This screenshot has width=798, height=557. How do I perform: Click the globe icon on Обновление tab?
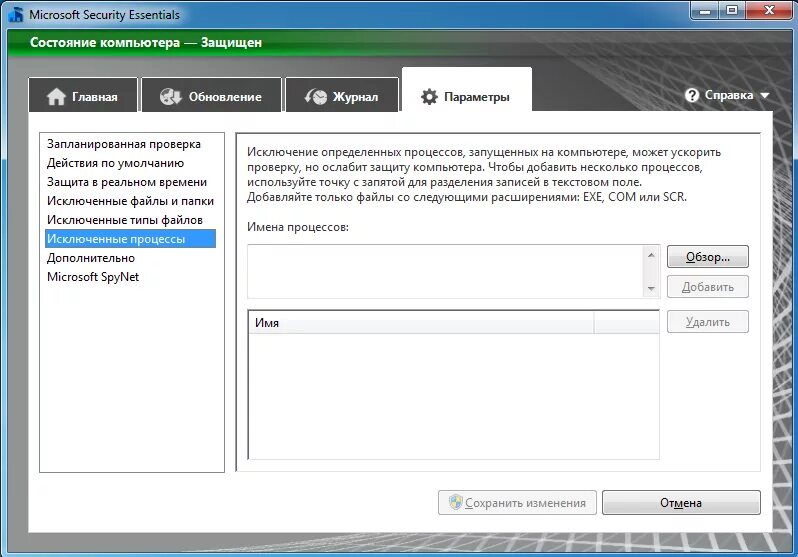pos(170,96)
